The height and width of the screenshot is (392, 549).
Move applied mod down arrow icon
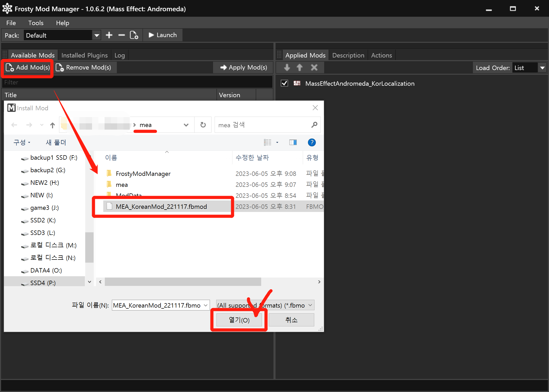[287, 68]
